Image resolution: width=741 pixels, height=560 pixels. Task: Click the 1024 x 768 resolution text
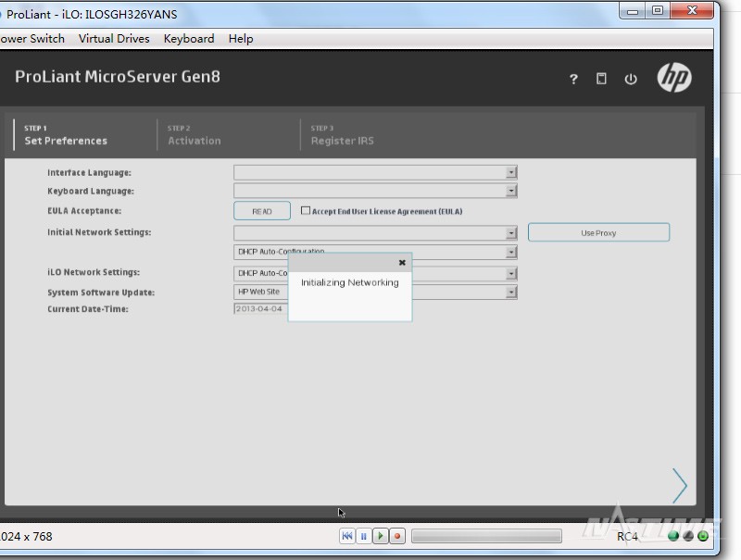click(x=26, y=536)
